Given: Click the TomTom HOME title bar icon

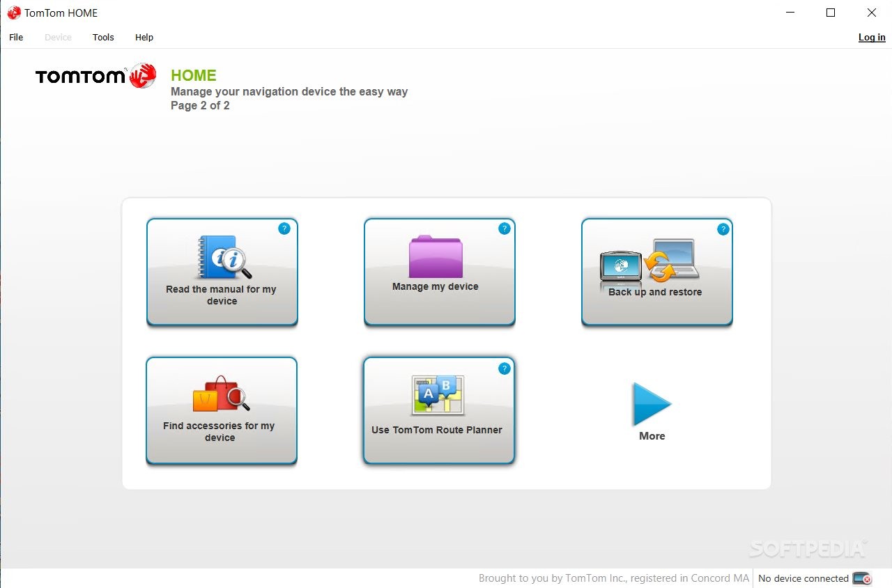Looking at the screenshot, I should 13,13.
